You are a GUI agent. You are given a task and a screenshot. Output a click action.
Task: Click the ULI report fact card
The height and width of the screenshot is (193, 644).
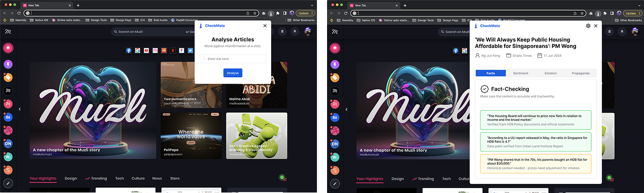(536, 142)
